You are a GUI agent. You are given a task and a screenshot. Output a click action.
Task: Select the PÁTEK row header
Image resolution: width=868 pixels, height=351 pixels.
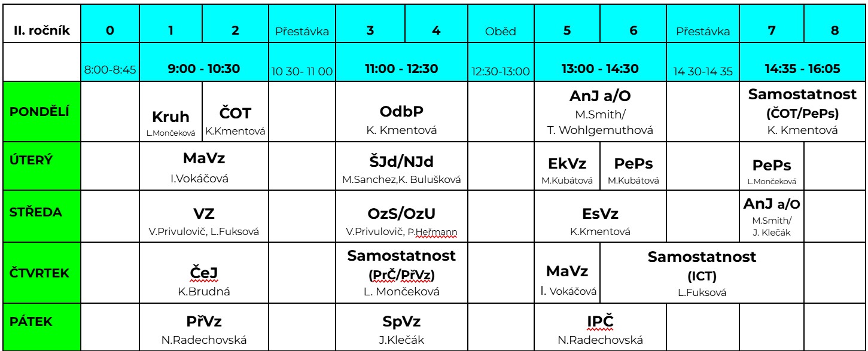pos(41,328)
